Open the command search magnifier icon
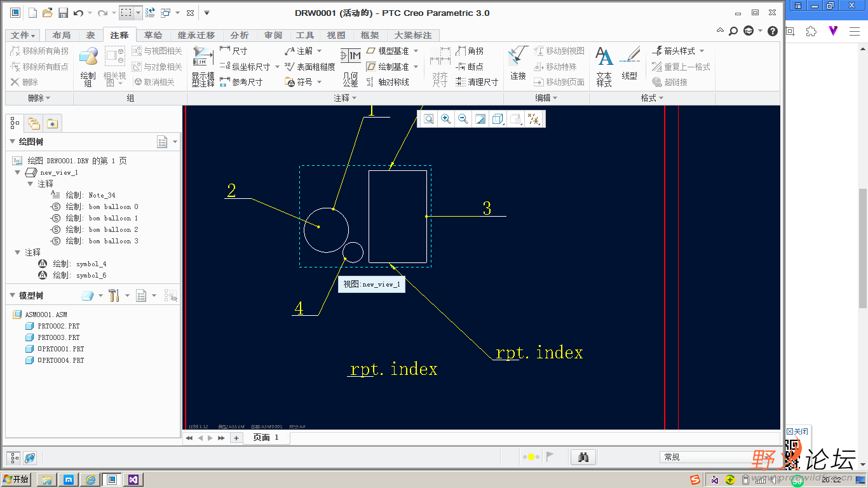The image size is (868, 488). [733, 30]
